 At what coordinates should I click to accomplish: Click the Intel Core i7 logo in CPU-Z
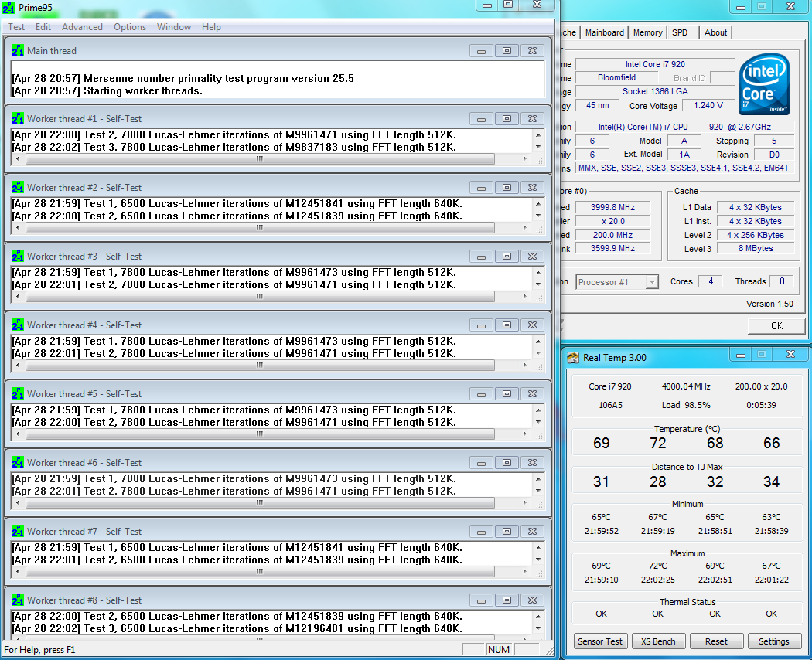764,84
